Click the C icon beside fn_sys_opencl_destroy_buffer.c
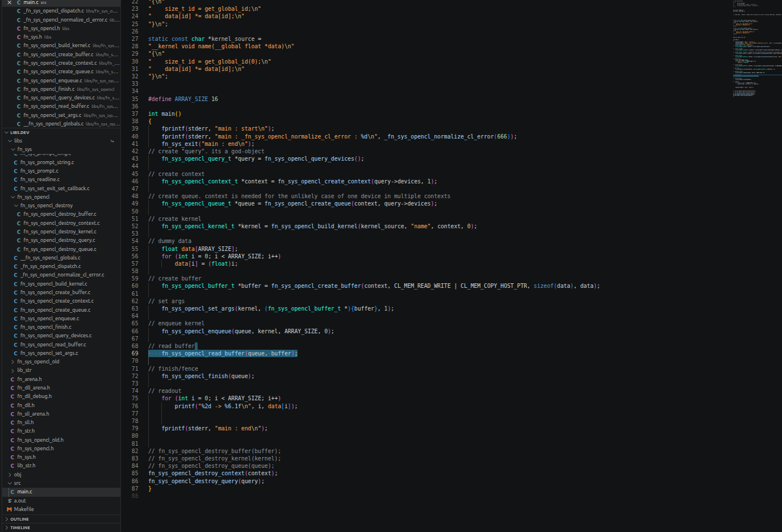The image size is (782, 532). tap(19, 214)
